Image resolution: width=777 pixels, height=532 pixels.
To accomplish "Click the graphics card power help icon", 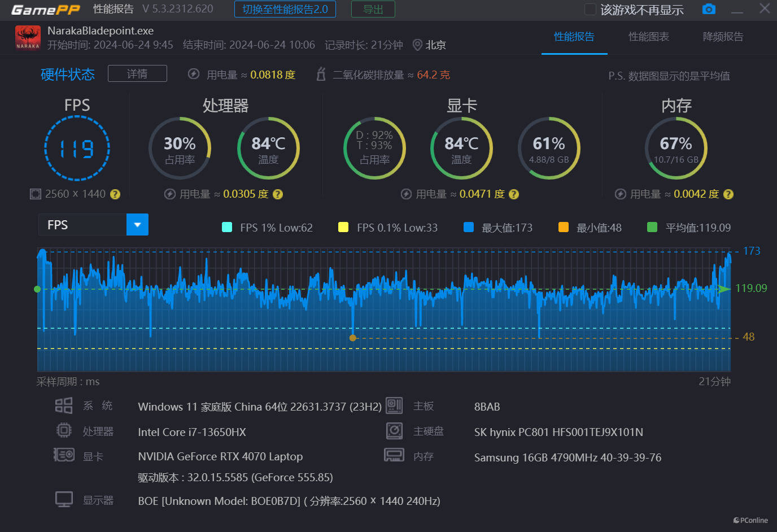I will (514, 194).
